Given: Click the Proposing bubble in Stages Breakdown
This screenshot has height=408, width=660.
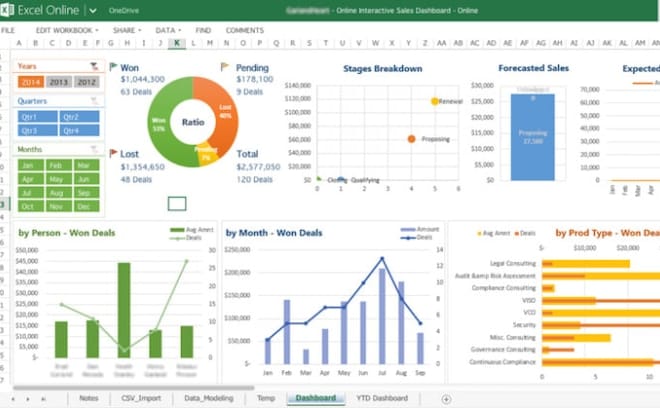Looking at the screenshot, I should (x=412, y=139).
